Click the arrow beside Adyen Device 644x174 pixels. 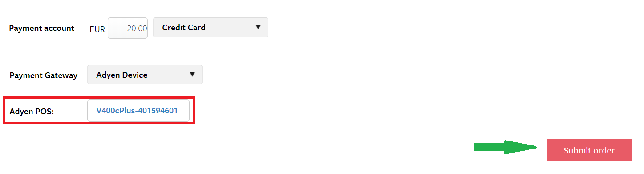click(x=192, y=75)
